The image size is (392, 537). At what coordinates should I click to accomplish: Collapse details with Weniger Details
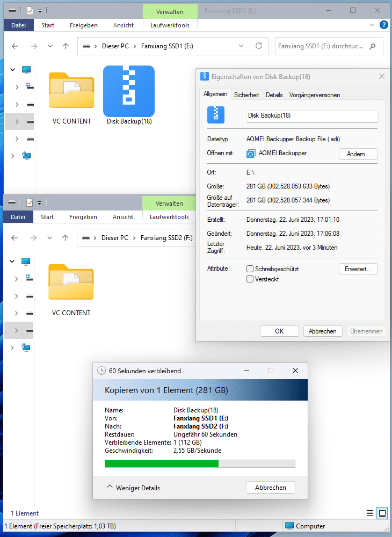(134, 488)
